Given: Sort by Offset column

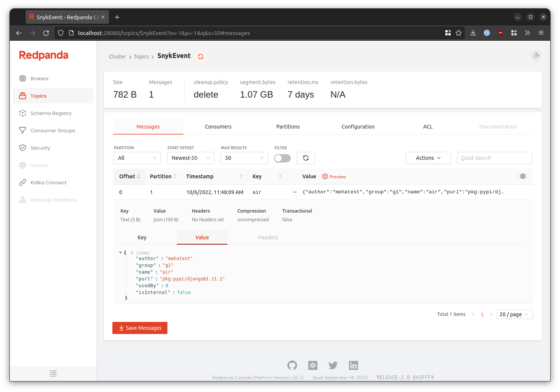Looking at the screenshot, I should tap(130, 176).
